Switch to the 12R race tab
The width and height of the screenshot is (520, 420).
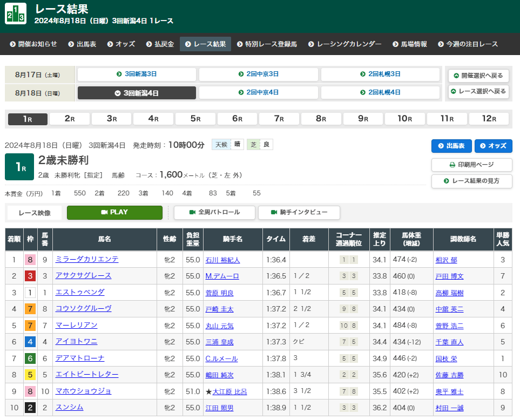tap(489, 119)
